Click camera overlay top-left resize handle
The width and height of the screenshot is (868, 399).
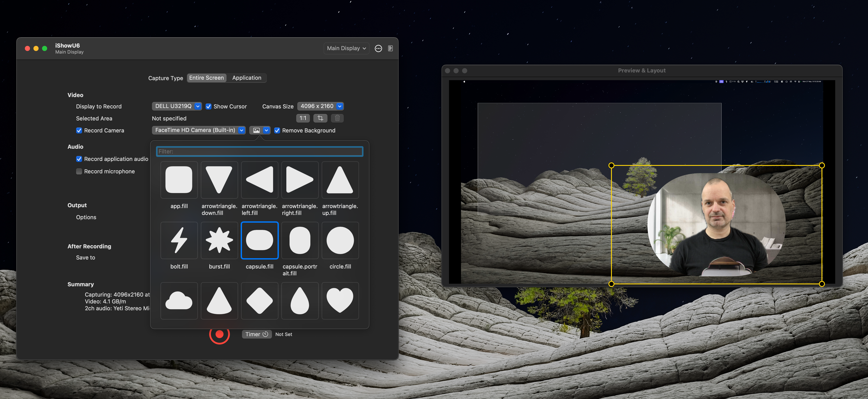point(611,165)
